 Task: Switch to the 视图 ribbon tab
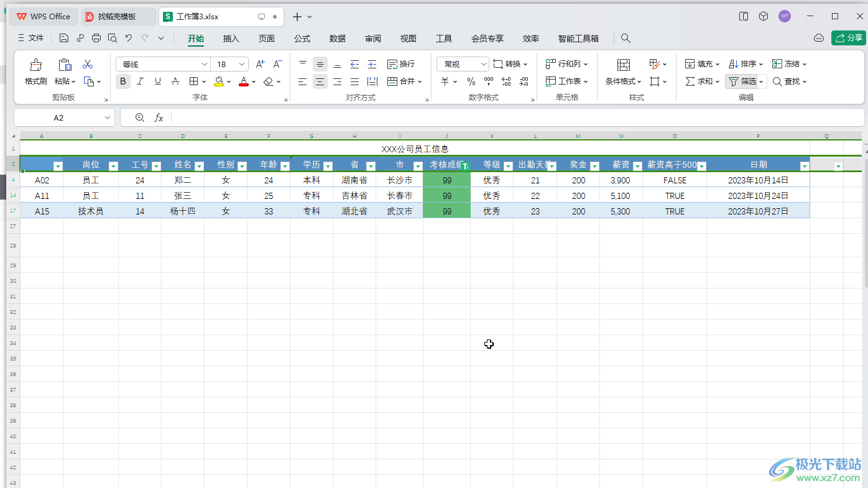tap(409, 39)
